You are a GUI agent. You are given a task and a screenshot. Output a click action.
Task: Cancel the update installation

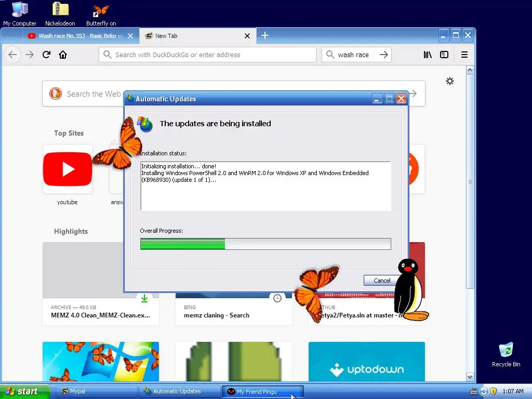382,280
